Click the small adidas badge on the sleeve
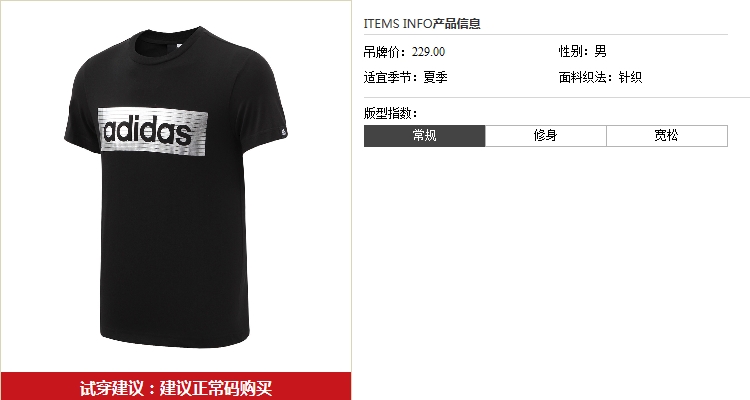 coord(283,132)
